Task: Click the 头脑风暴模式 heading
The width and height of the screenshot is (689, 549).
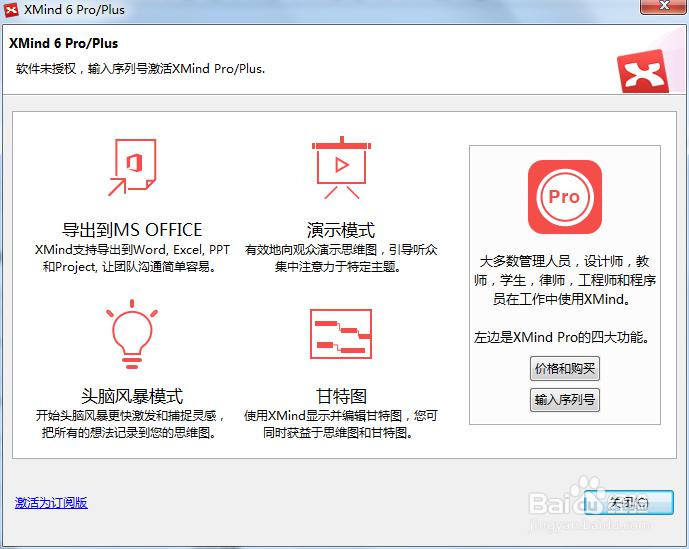Action: point(132,396)
